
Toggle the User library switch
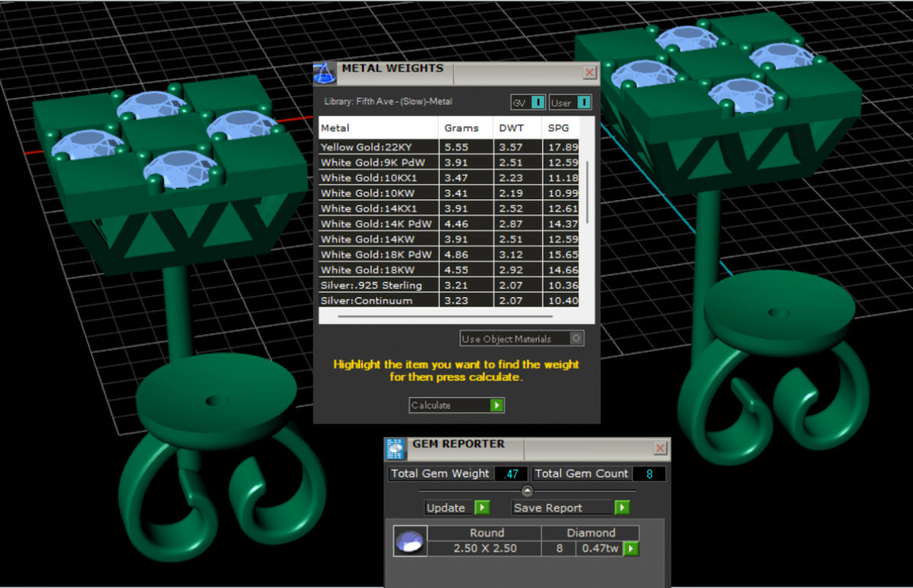coord(583,102)
